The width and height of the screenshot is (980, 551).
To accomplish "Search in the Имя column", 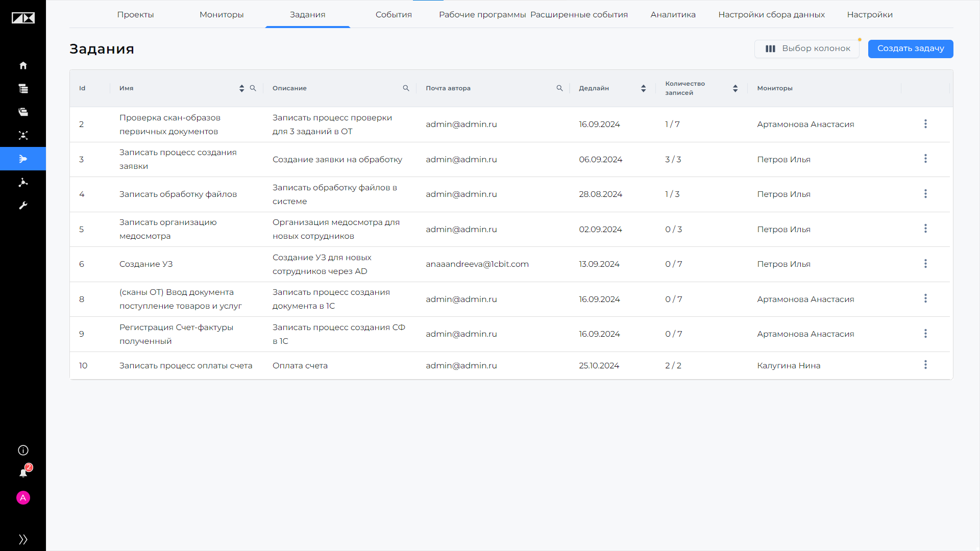I will point(253,88).
